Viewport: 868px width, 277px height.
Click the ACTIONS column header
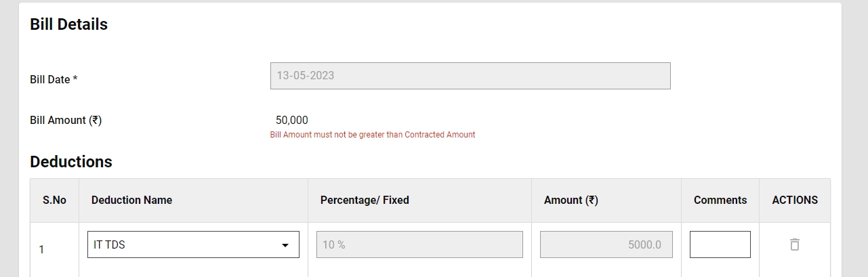point(795,200)
